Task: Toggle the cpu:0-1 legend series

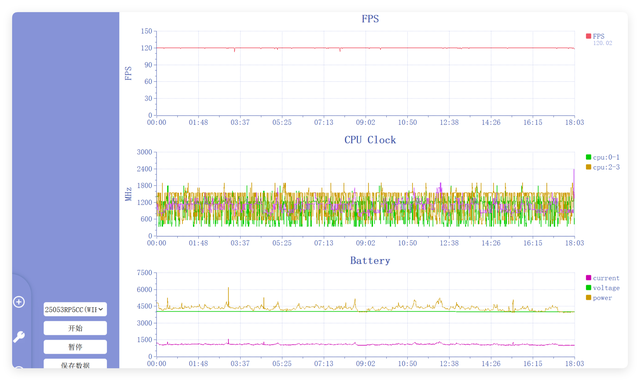Action: coord(602,157)
